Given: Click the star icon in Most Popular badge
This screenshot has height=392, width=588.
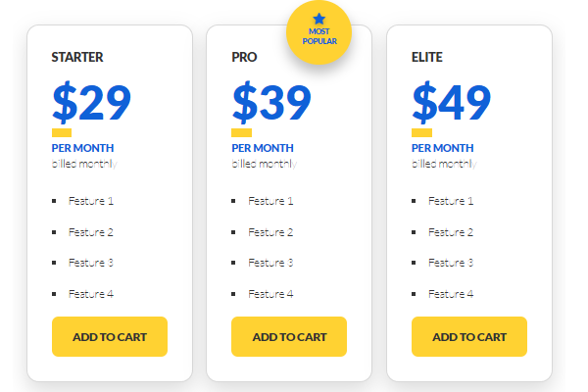Looking at the screenshot, I should coord(319,19).
